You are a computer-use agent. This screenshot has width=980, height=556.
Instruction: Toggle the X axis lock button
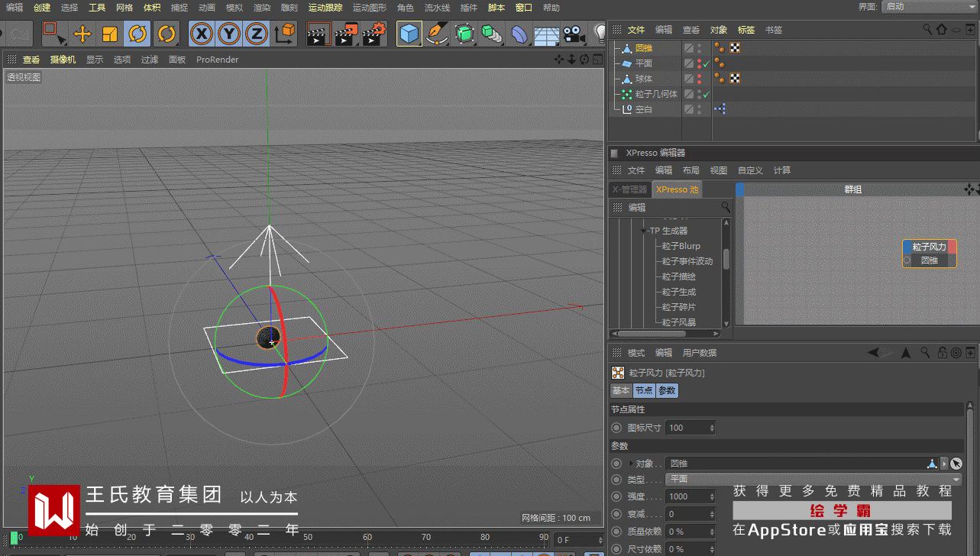pyautogui.click(x=201, y=34)
